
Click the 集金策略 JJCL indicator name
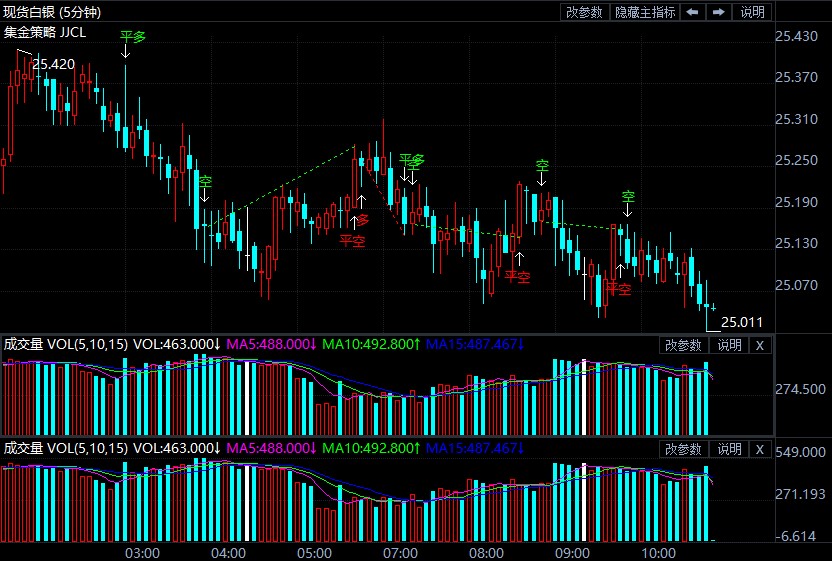tap(45, 32)
